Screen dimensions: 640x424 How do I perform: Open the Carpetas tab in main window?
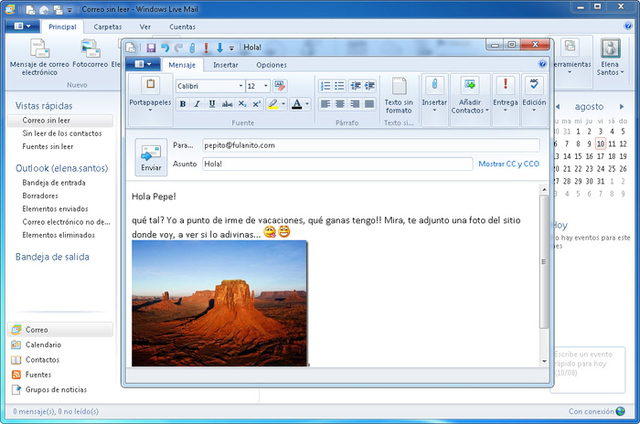(107, 27)
